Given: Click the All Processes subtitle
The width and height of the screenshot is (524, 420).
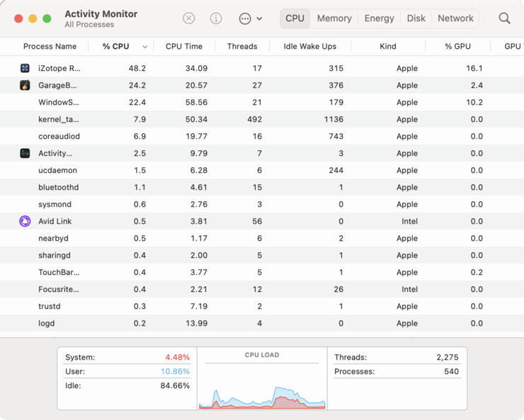Looking at the screenshot, I should [x=89, y=25].
